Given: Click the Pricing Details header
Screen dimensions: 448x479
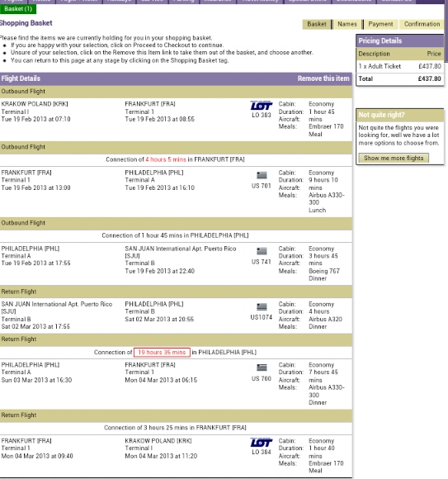Looking at the screenshot, I should 400,41.
